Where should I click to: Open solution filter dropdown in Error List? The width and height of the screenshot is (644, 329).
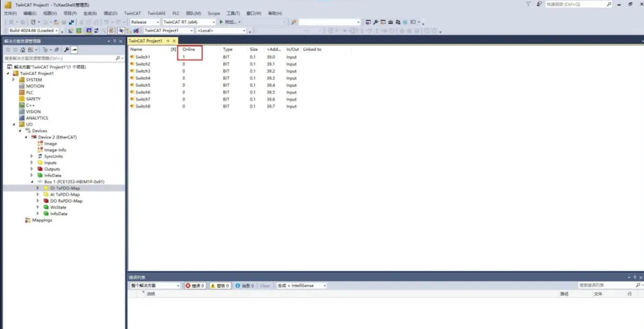[155, 285]
